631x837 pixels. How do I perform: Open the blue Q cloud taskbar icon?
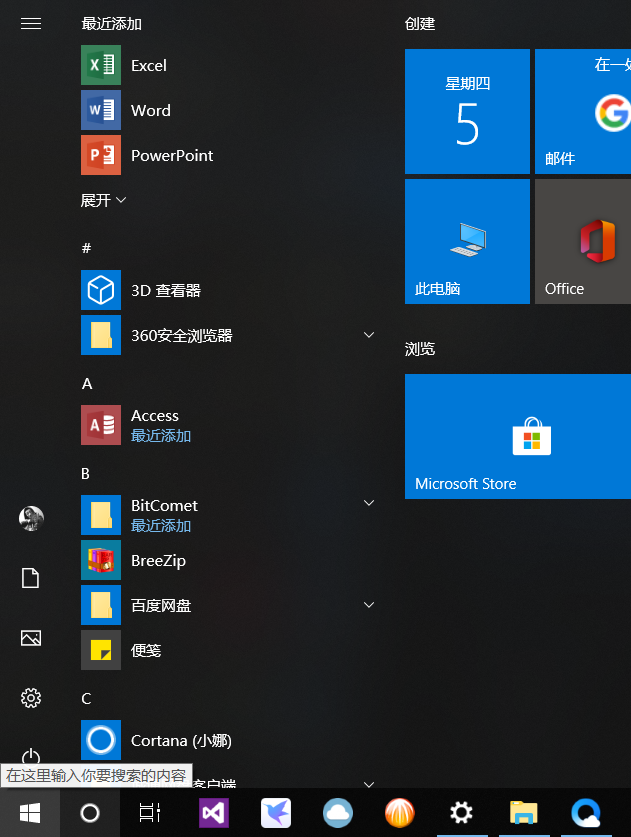[x=586, y=812]
